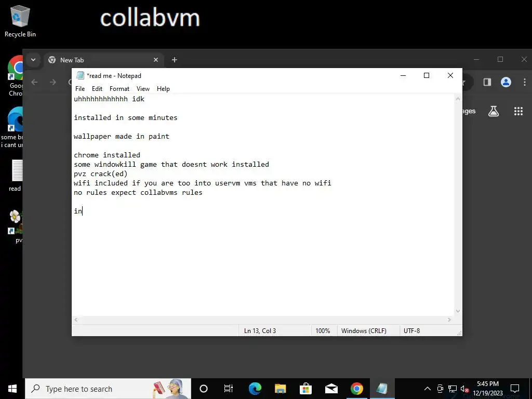Click 'no rules expect collabvms rules' line
This screenshot has width=532, height=399.
pos(138,192)
